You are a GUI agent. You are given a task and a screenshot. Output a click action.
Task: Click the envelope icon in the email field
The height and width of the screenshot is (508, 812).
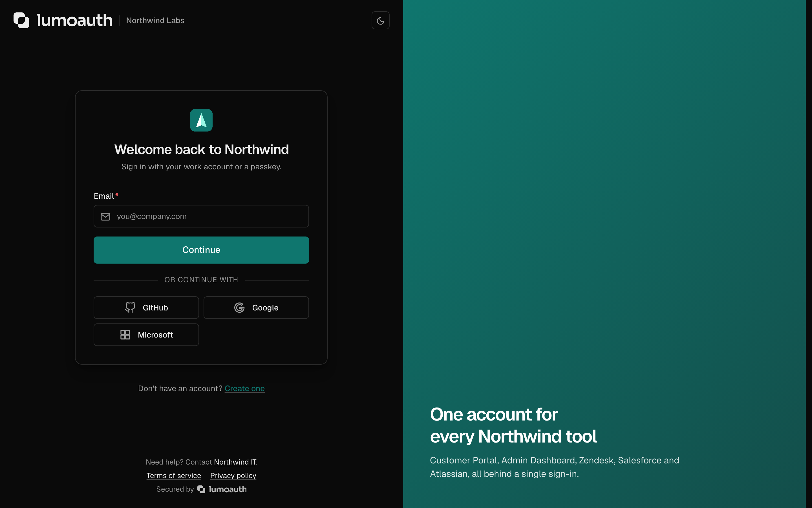coord(105,216)
